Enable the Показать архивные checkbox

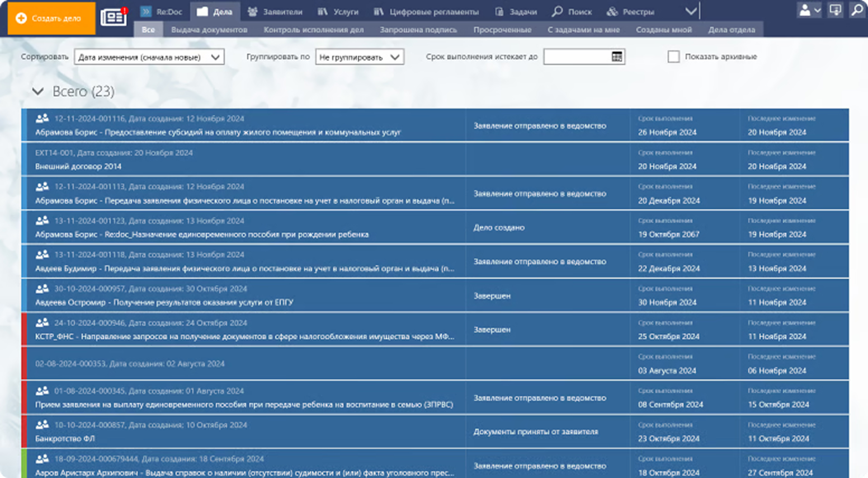(x=673, y=57)
